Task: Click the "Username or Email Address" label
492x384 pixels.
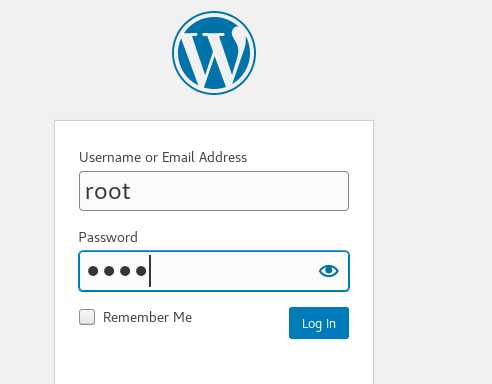Action: coord(163,157)
